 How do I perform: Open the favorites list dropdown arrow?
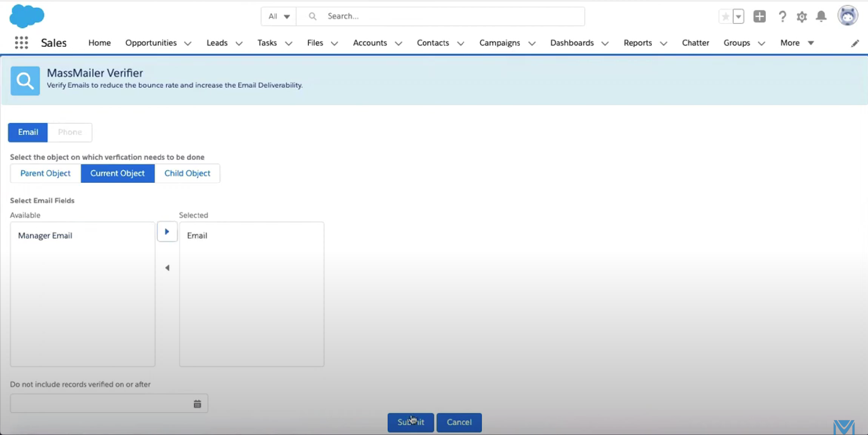click(738, 17)
